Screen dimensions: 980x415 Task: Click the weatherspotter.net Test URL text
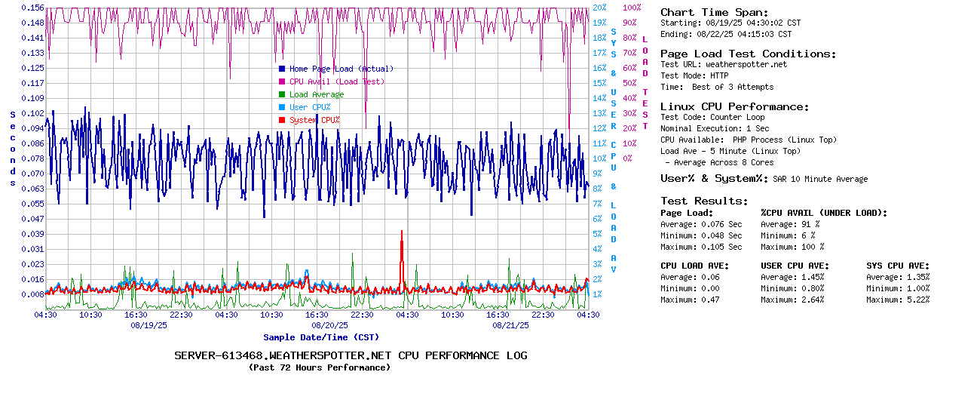click(746, 65)
